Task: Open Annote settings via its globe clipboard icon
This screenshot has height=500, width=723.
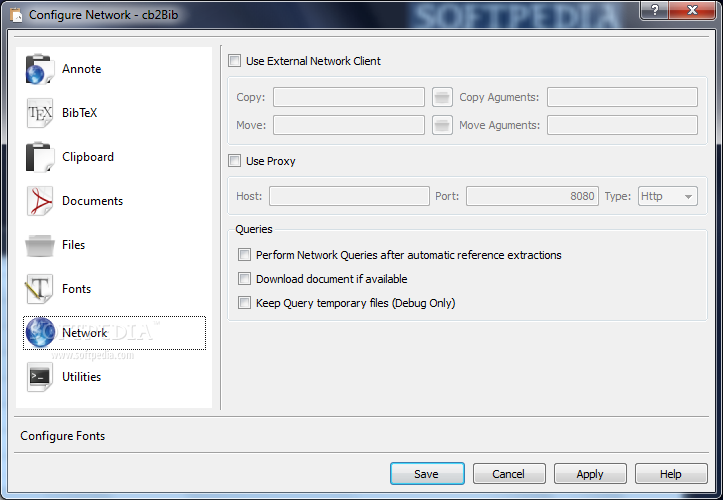Action: tap(40, 69)
